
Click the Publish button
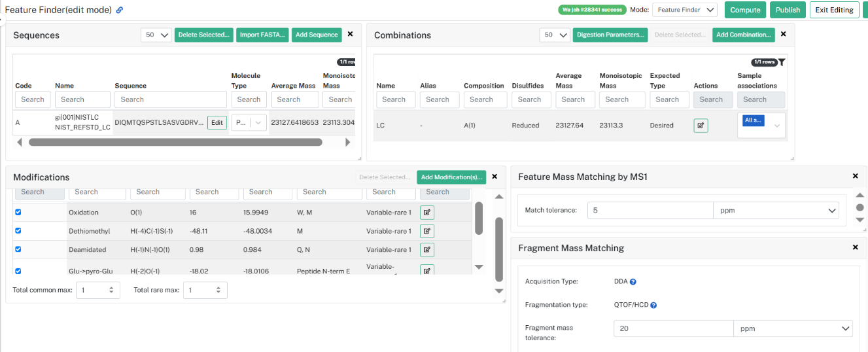pyautogui.click(x=788, y=10)
